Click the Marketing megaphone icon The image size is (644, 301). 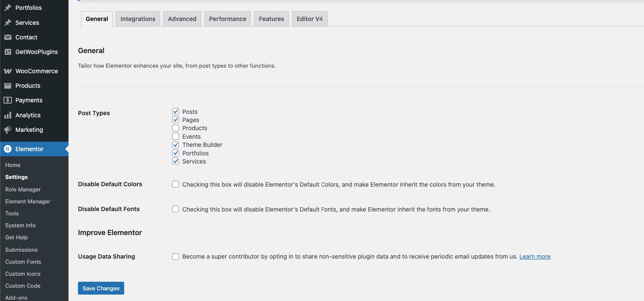tap(8, 130)
